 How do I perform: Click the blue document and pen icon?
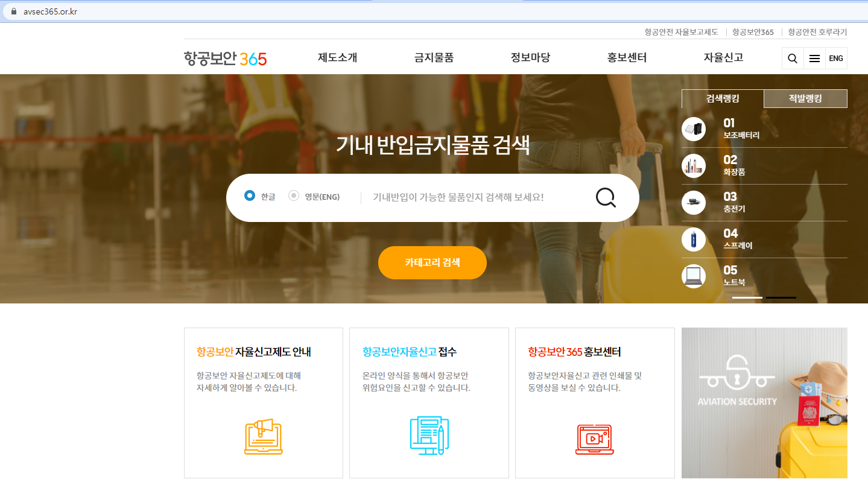pos(429,436)
